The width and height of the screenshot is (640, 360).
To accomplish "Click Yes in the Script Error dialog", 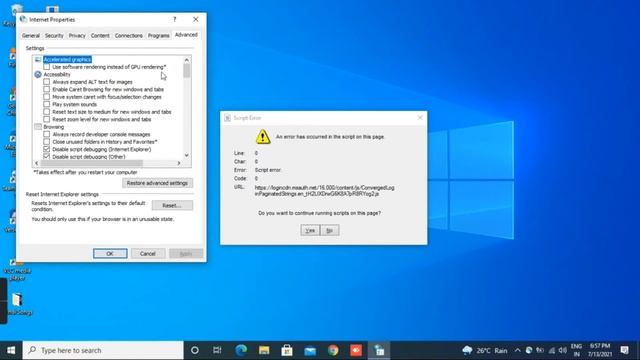I will pos(310,230).
